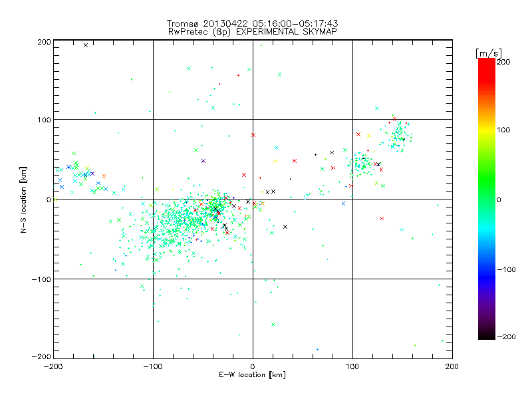Click the lone green X marker below -100 km N-S
The image size is (532, 399).
click(x=273, y=325)
